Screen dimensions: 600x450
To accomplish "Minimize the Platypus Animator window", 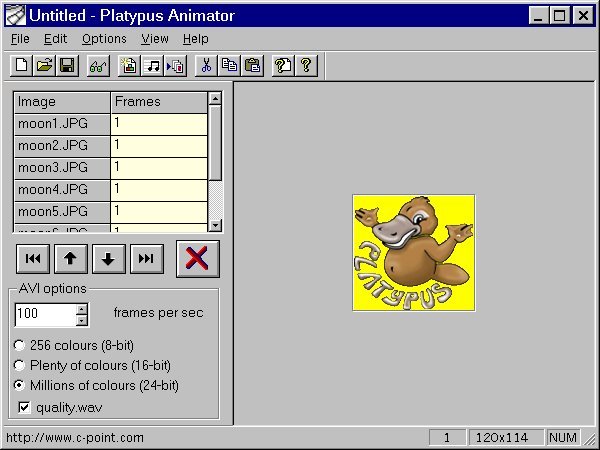I will 539,16.
